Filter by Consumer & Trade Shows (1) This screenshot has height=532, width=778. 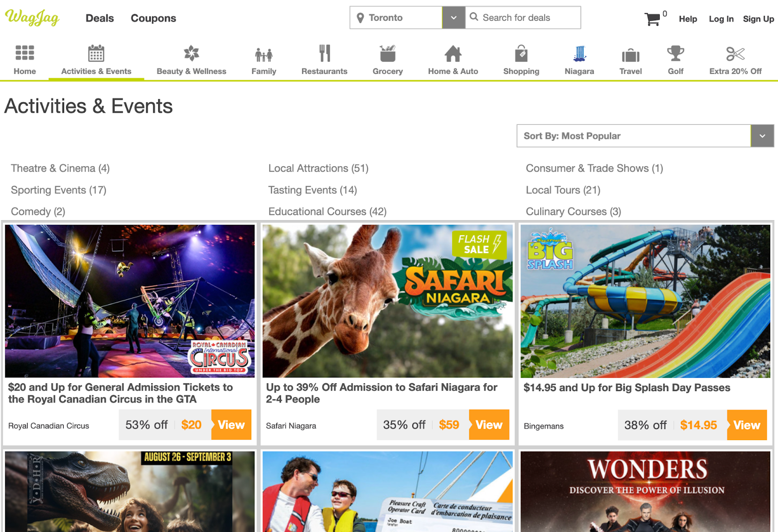point(594,168)
